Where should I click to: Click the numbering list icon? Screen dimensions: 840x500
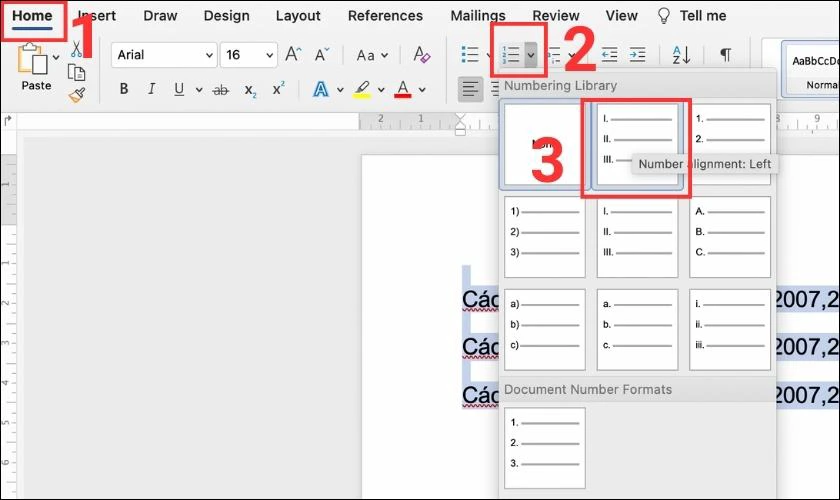(511, 55)
